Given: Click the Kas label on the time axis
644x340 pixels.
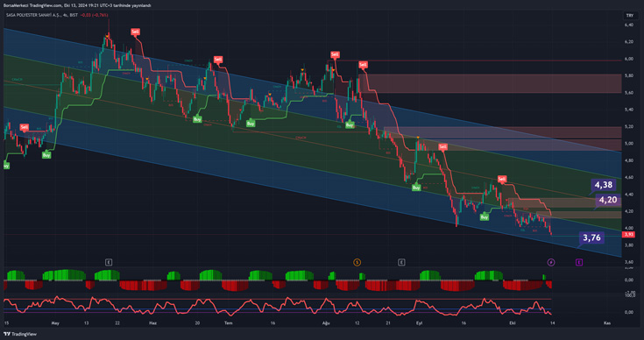Looking at the screenshot, I should point(606,323).
